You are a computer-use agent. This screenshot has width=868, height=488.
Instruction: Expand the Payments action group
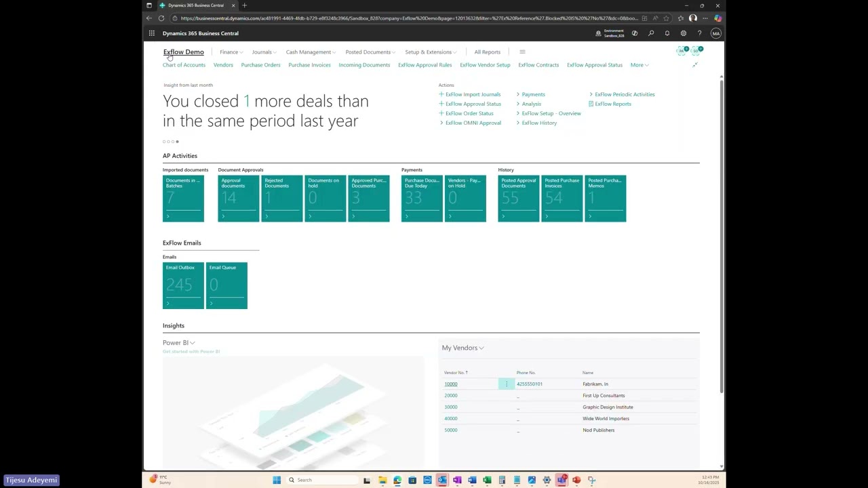click(530, 94)
